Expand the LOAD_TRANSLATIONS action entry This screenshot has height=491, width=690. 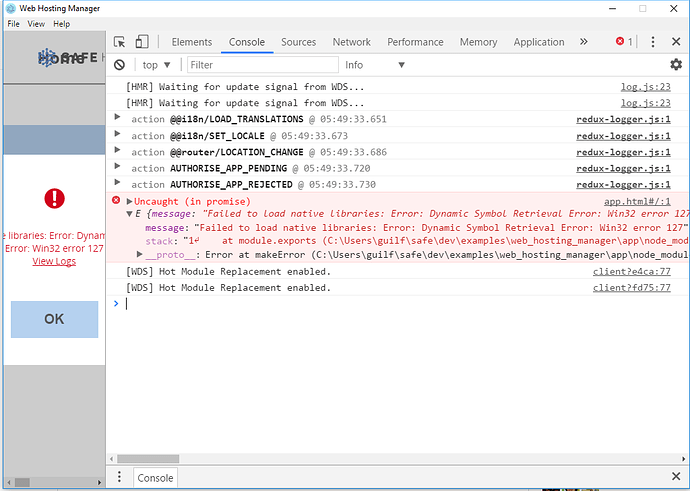tap(117, 117)
